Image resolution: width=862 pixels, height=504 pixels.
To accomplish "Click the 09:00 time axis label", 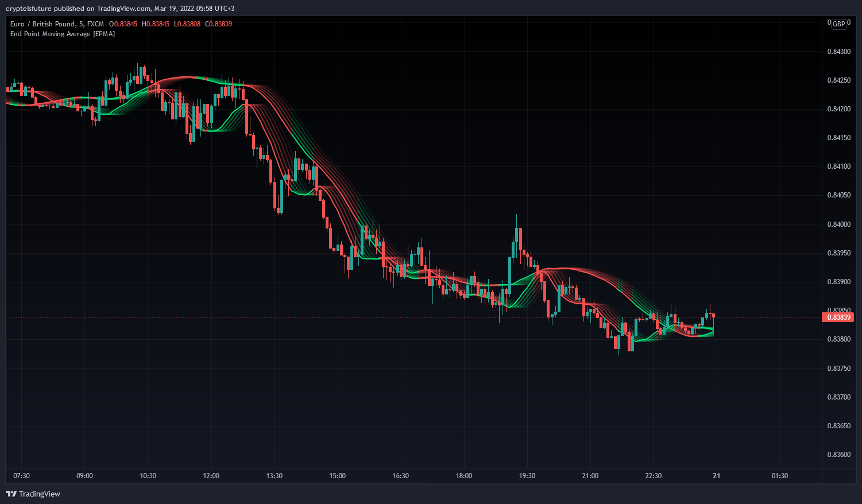I will (x=84, y=476).
